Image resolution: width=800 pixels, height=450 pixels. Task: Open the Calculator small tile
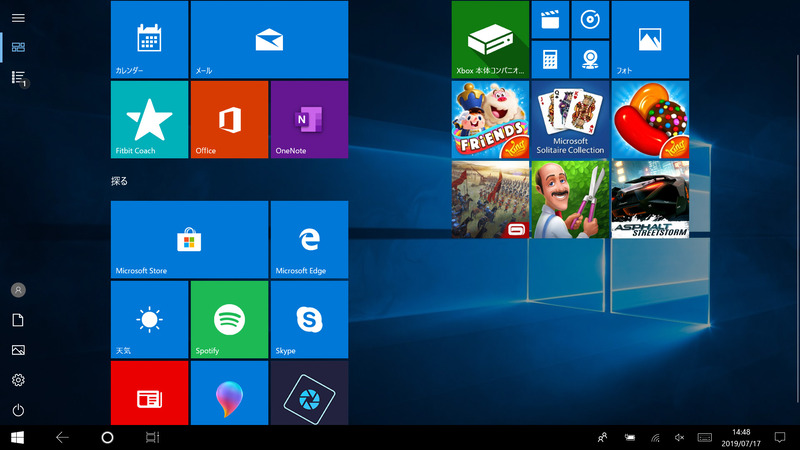point(550,60)
